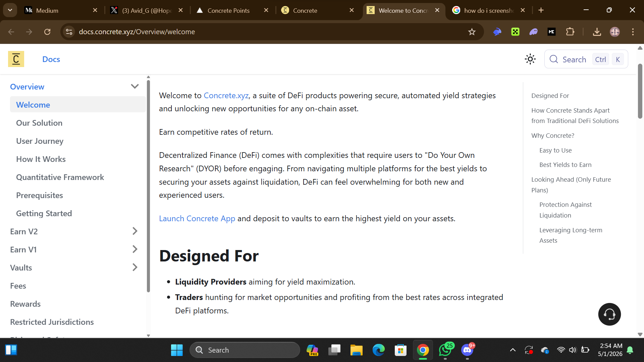Jump to Best Yields to Earn section

tap(565, 165)
